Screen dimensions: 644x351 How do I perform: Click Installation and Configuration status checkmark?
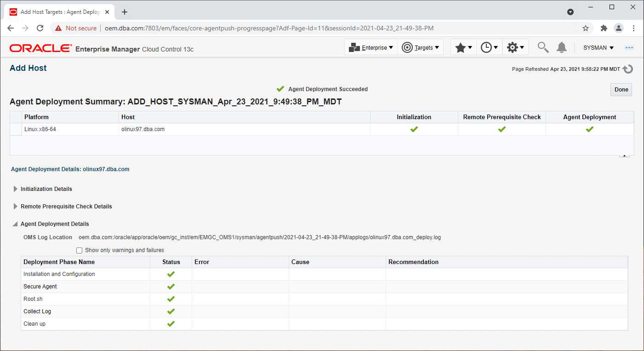[x=171, y=274]
